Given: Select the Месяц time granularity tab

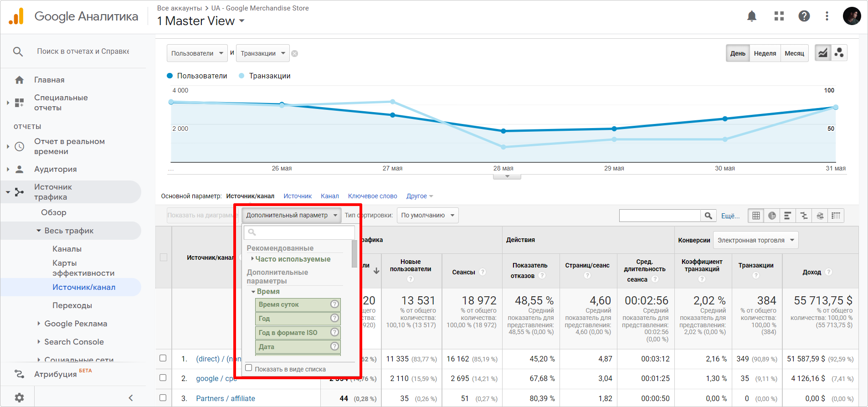Looking at the screenshot, I should pos(795,53).
